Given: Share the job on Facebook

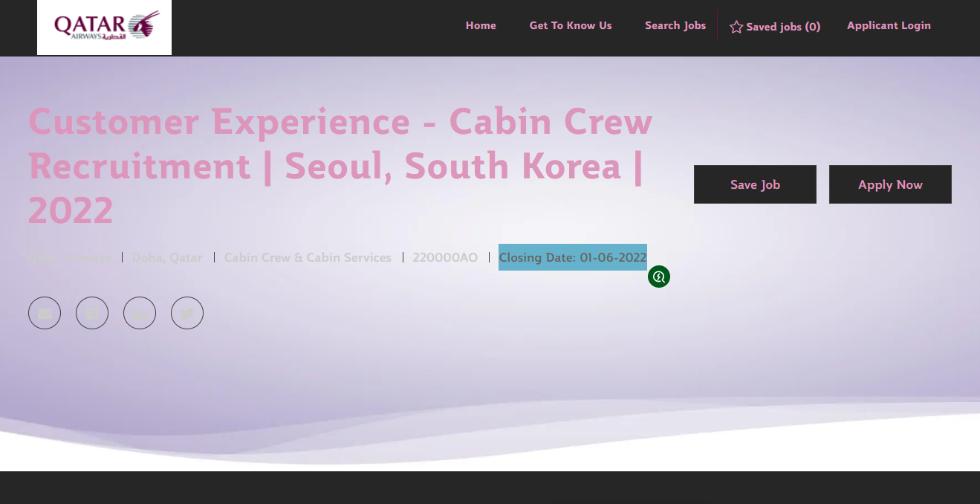Looking at the screenshot, I should click(x=92, y=313).
